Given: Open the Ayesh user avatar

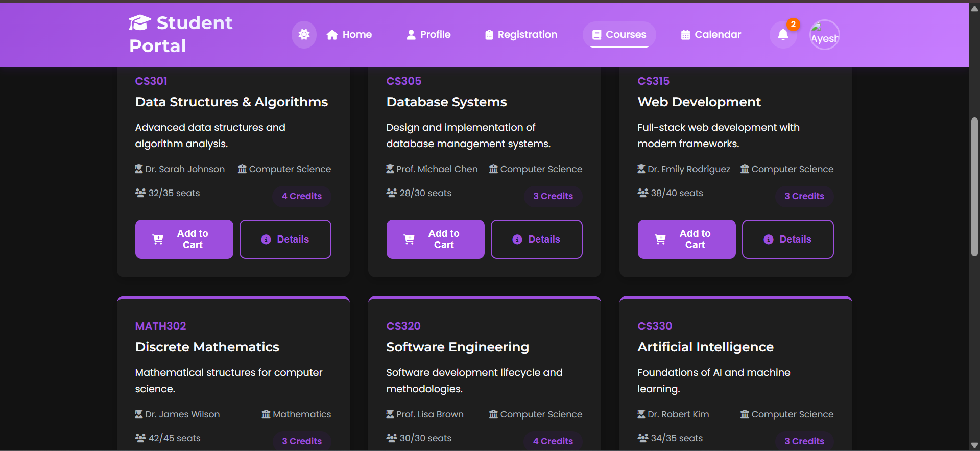Looking at the screenshot, I should pyautogui.click(x=824, y=35).
